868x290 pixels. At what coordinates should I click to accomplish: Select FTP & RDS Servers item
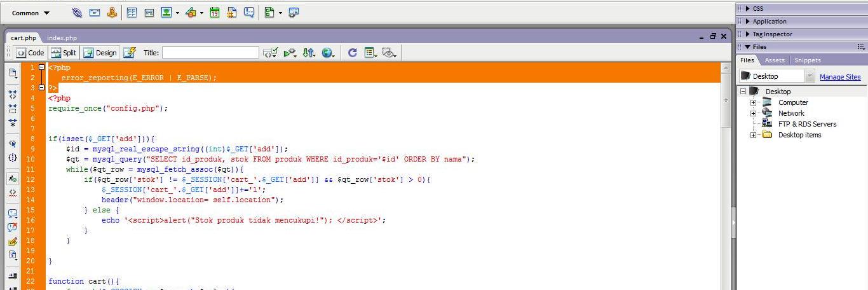807,124
